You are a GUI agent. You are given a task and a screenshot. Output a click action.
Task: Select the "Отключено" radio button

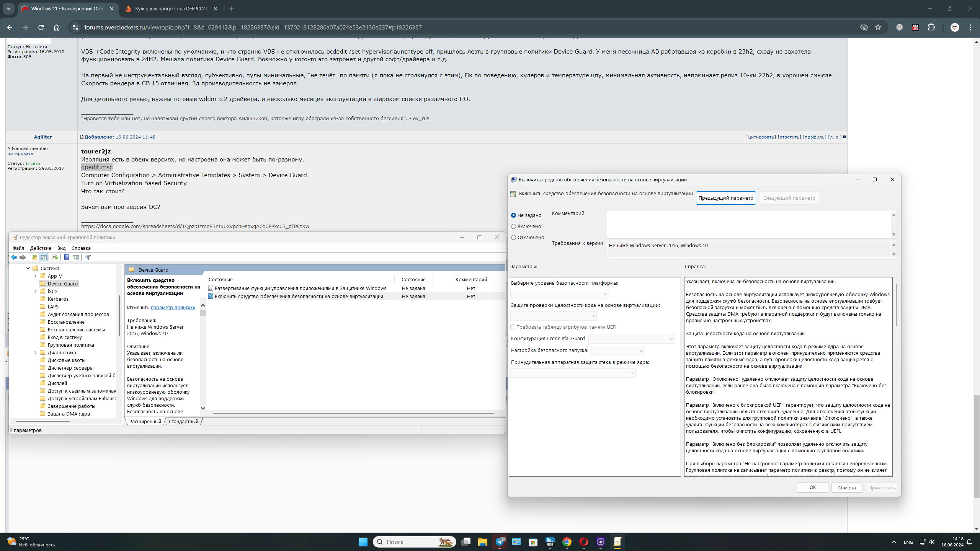tap(514, 238)
